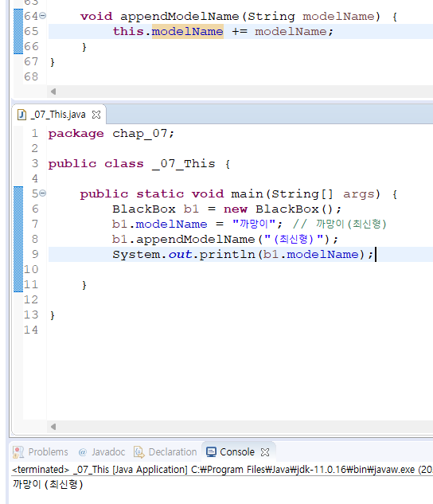Click 'this' keyword in line 65
The width and height of the screenshot is (433, 504).
128,31
